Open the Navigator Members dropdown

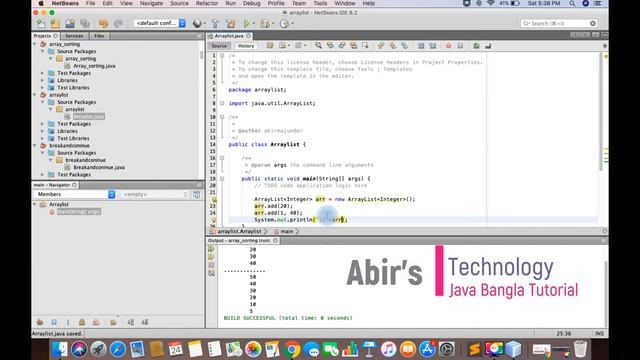(75, 195)
